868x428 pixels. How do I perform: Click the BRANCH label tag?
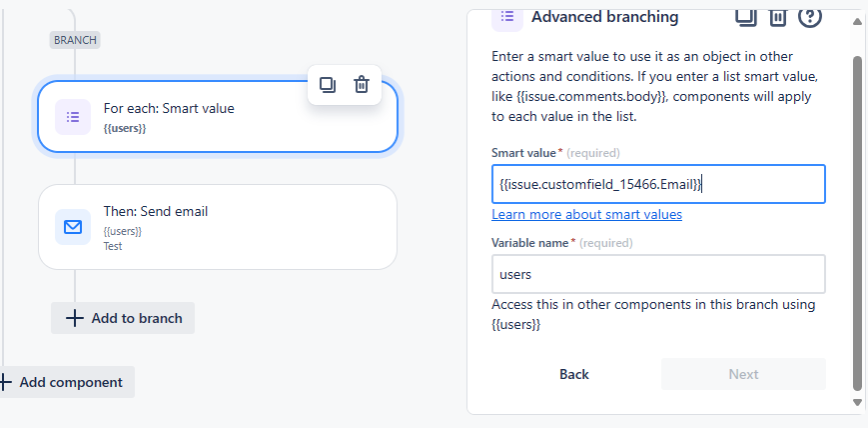[x=75, y=40]
